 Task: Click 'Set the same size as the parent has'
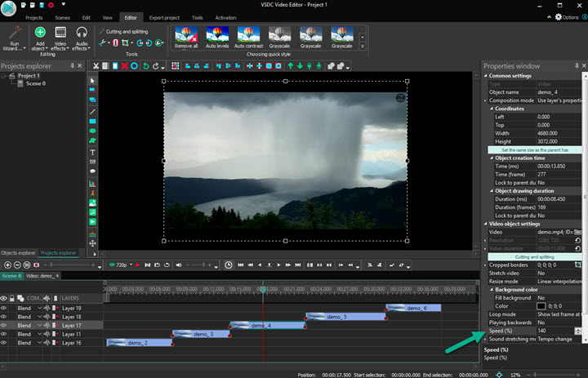click(534, 150)
